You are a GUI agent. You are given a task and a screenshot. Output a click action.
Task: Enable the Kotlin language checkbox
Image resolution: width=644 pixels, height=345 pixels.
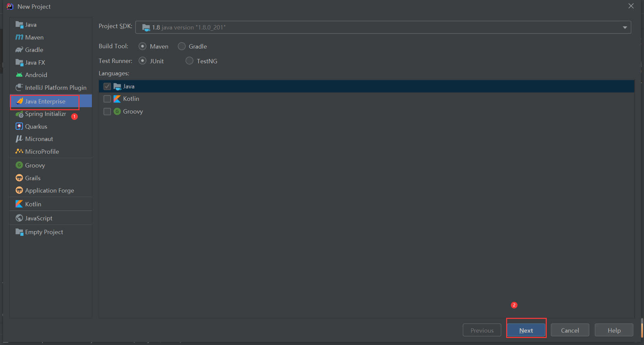(107, 99)
